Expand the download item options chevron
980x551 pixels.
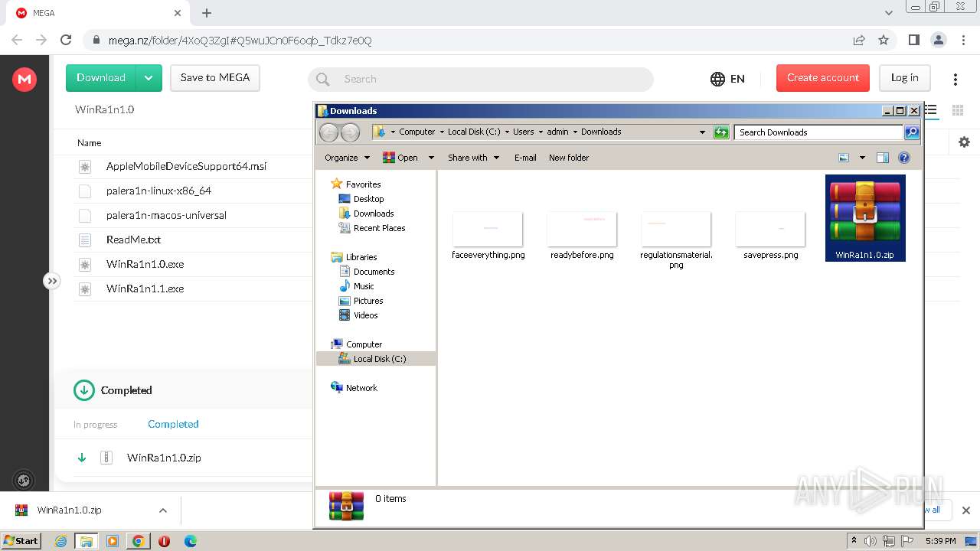(162, 510)
